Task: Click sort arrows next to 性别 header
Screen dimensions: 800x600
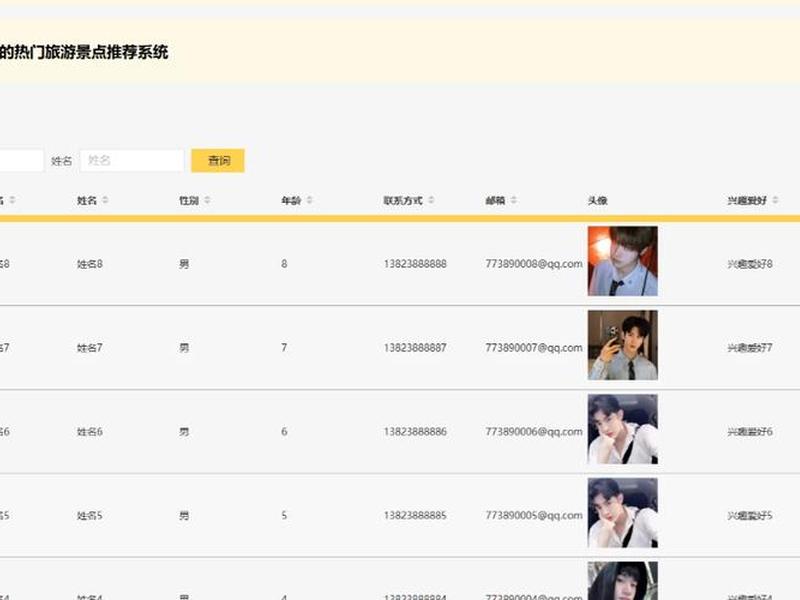Action: tap(207, 200)
